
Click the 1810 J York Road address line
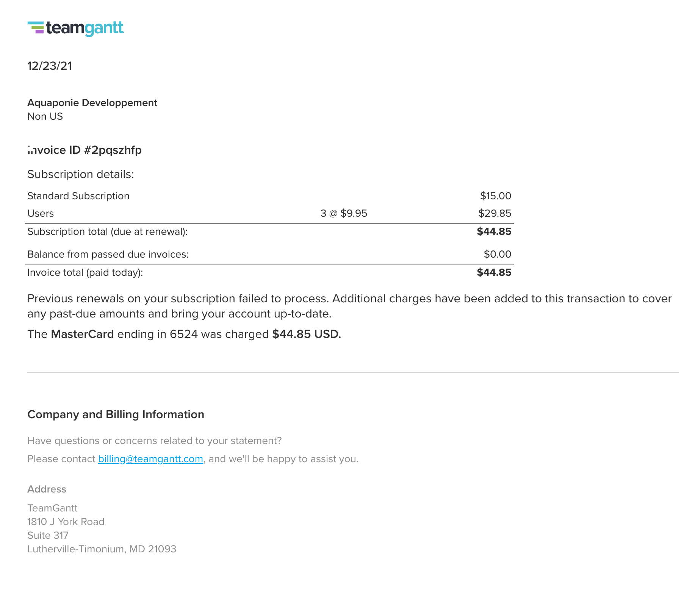(x=66, y=522)
